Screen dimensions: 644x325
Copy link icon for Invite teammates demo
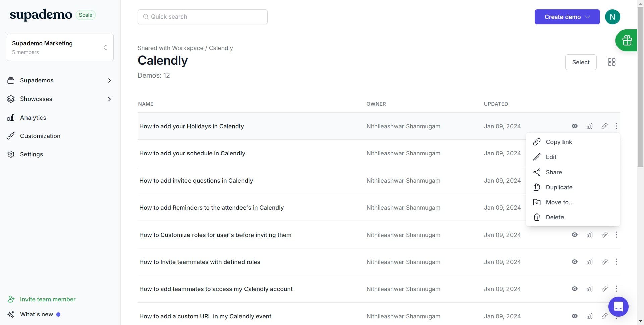604,262
